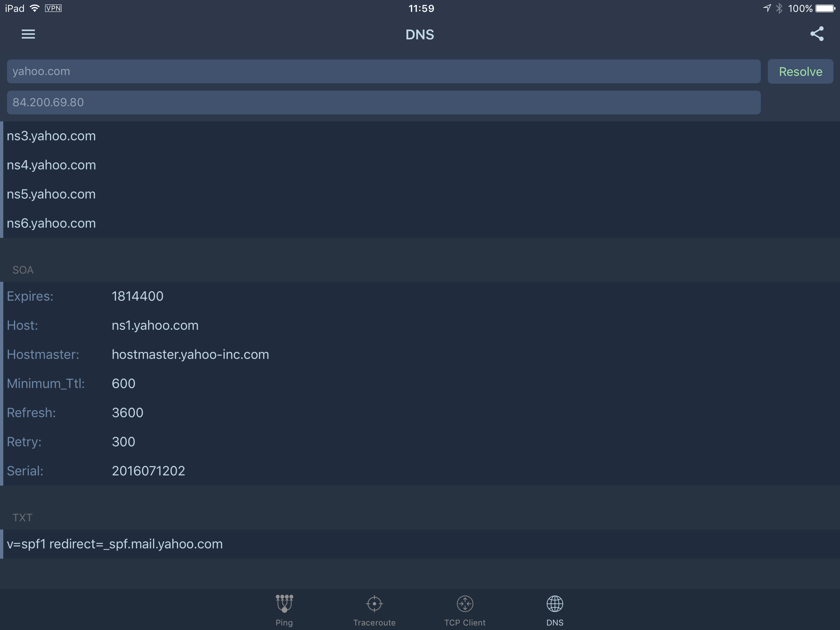Tap the Hostmaster: label
Image resolution: width=840 pixels, height=630 pixels.
click(43, 354)
